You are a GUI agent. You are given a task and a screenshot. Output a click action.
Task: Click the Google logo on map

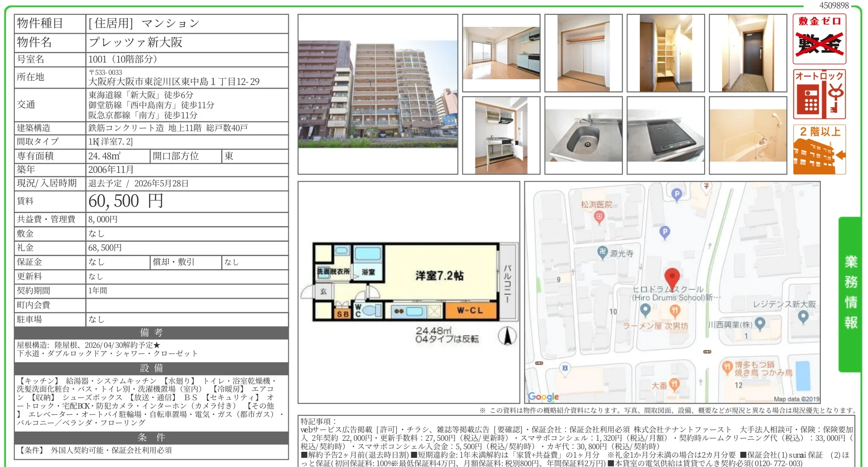(x=543, y=396)
